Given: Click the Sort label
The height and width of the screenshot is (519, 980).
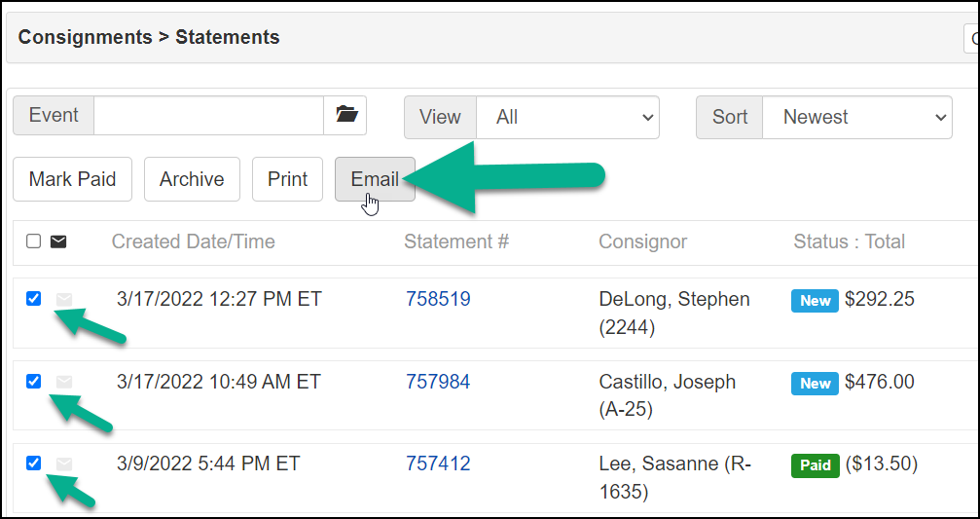Looking at the screenshot, I should [x=730, y=117].
